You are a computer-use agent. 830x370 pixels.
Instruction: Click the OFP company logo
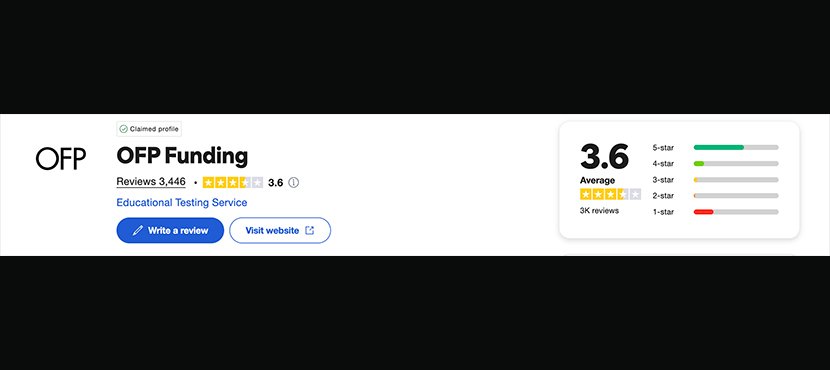[x=61, y=159]
